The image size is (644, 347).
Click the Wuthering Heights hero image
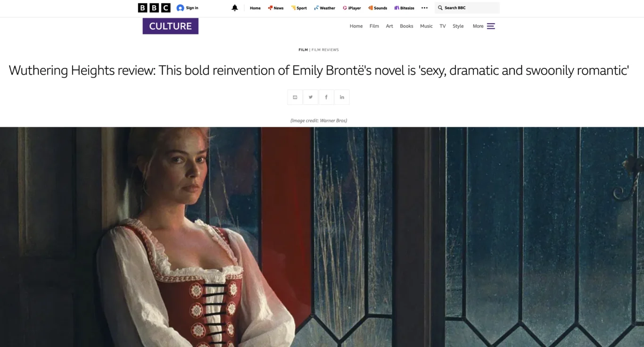(322, 237)
